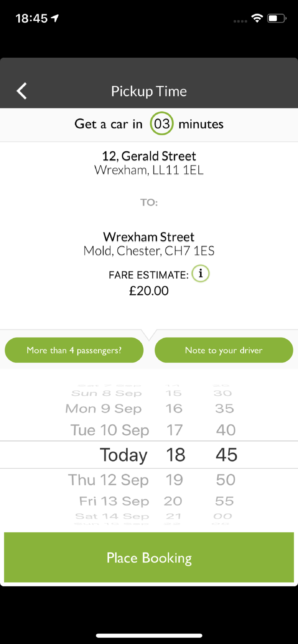Tap the 12, Gerald Street pickup address

[149, 163]
